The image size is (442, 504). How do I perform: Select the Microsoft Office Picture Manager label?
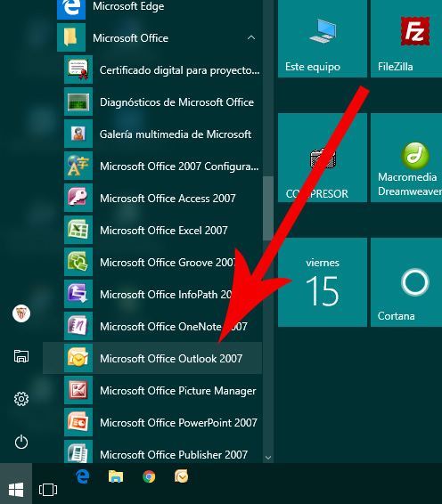click(x=178, y=391)
